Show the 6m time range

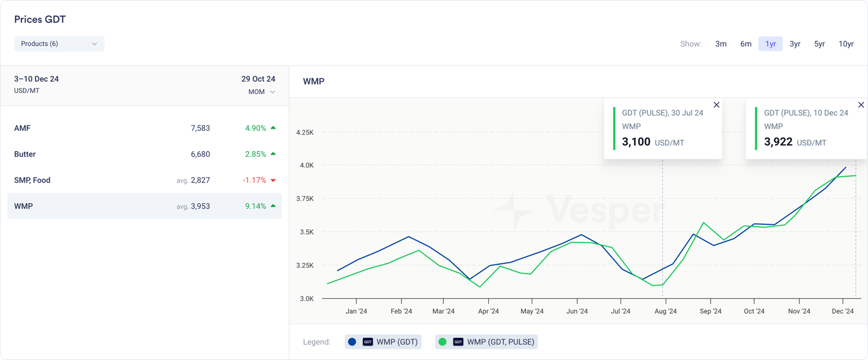[745, 44]
